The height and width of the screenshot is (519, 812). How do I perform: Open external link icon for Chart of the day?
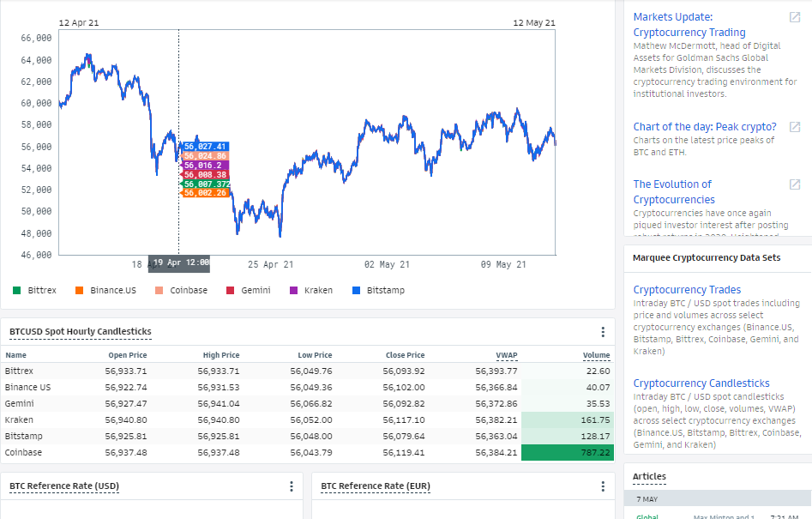coord(794,127)
